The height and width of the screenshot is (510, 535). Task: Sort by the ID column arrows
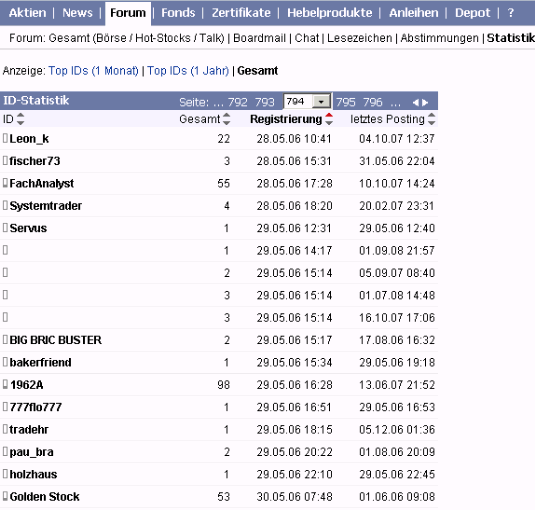point(20,119)
